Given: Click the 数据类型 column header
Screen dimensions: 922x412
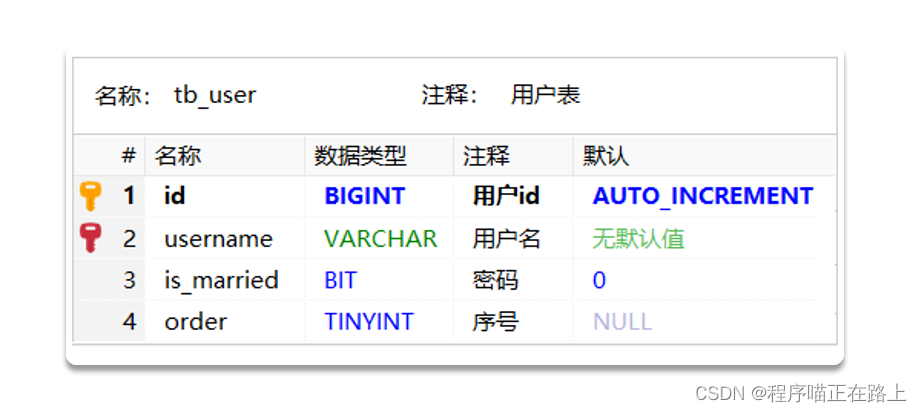Looking at the screenshot, I should (x=379, y=156).
